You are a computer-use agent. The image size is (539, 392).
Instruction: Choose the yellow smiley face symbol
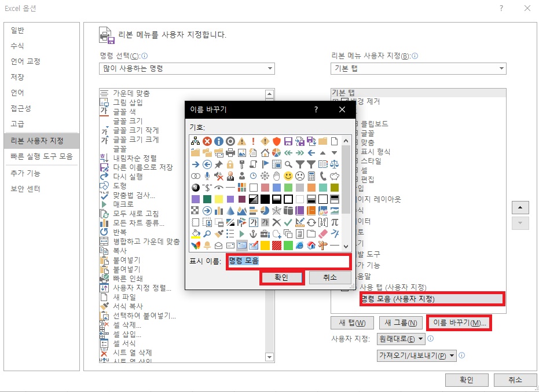pyautogui.click(x=288, y=176)
